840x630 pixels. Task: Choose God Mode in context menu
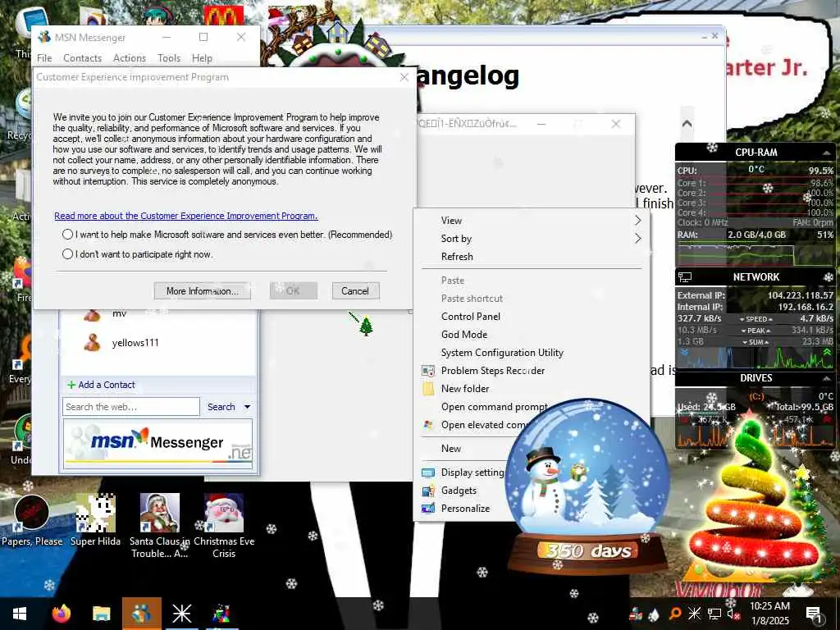pyautogui.click(x=464, y=335)
